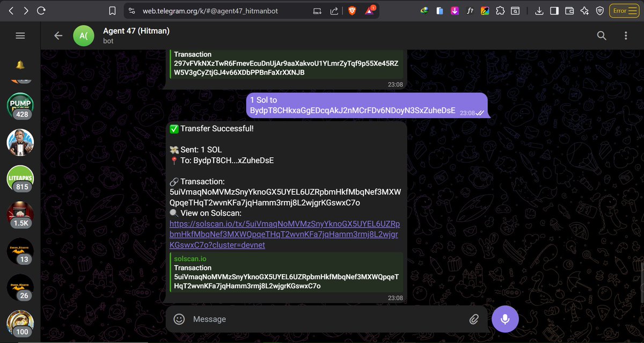Go back in browser history
The image size is (644, 343).
tap(11, 10)
